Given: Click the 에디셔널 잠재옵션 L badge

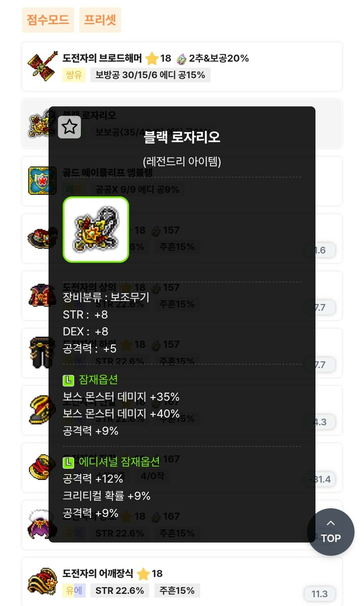Looking at the screenshot, I should click(68, 463).
